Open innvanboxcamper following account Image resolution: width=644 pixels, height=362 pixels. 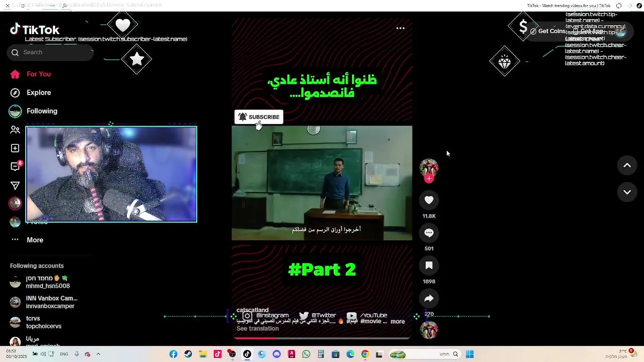(44, 302)
